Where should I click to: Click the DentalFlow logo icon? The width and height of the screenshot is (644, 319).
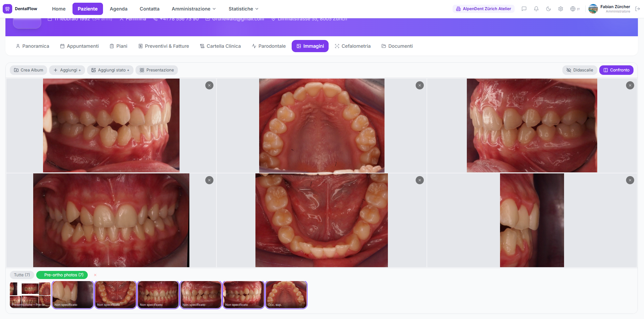7,9
